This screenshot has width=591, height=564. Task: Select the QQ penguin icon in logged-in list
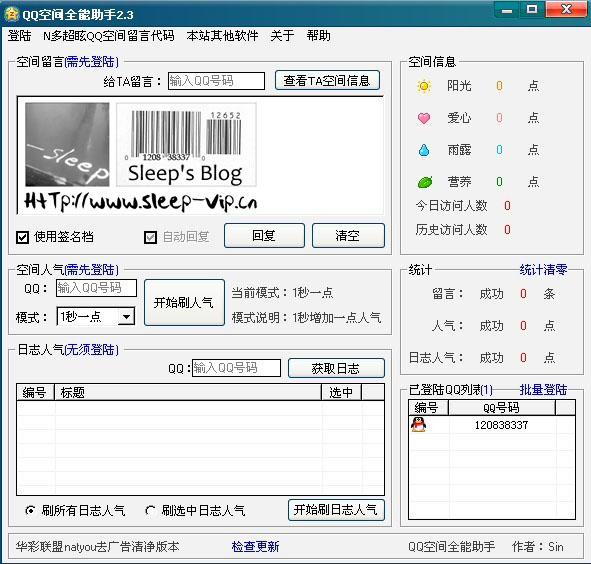tap(418, 425)
